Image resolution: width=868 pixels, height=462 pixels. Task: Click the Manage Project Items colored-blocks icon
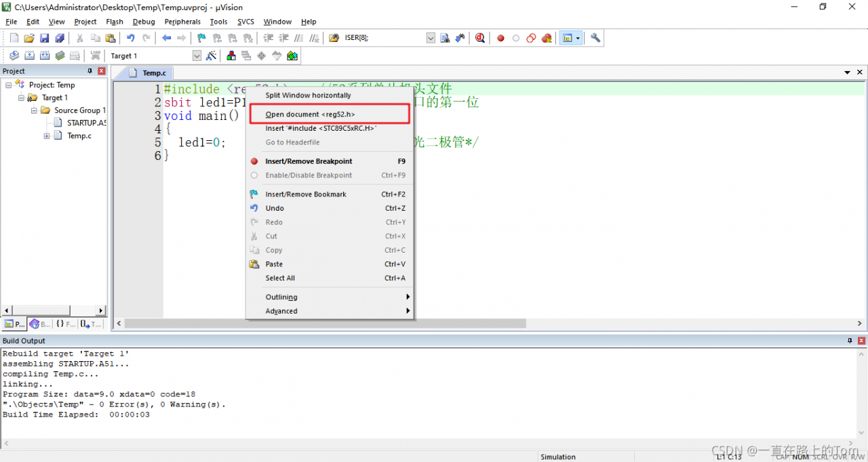click(x=232, y=56)
